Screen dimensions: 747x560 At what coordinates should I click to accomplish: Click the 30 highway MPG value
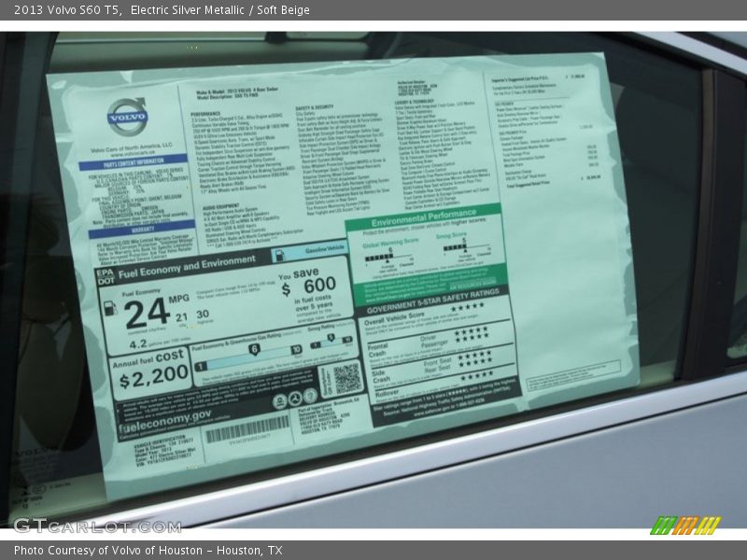click(x=203, y=315)
